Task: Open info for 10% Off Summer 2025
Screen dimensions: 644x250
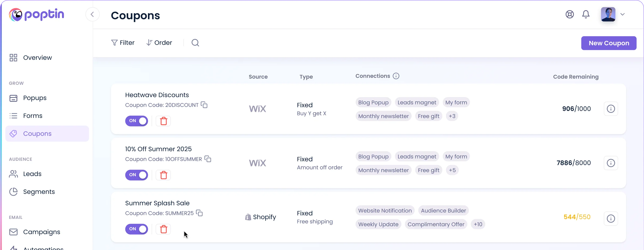Action: (x=611, y=163)
